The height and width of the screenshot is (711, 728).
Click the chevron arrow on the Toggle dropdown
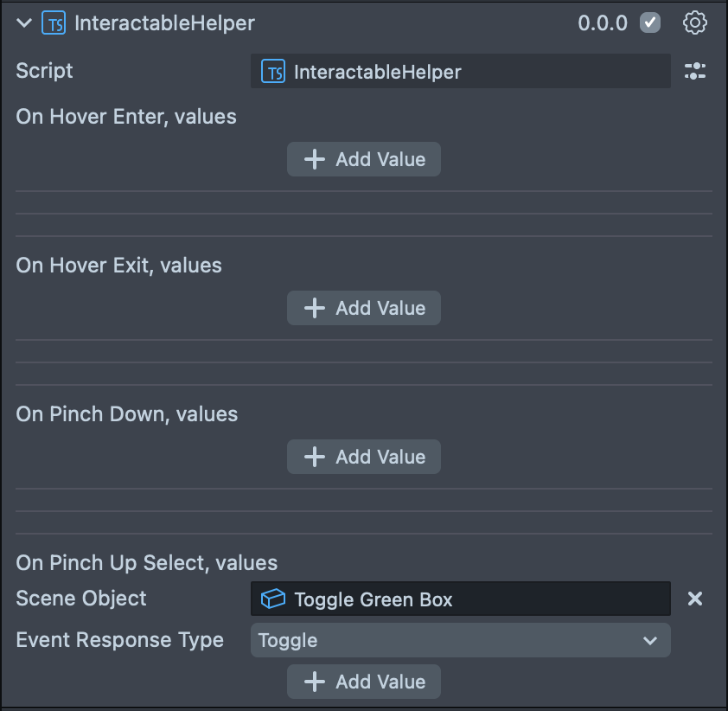click(x=650, y=641)
